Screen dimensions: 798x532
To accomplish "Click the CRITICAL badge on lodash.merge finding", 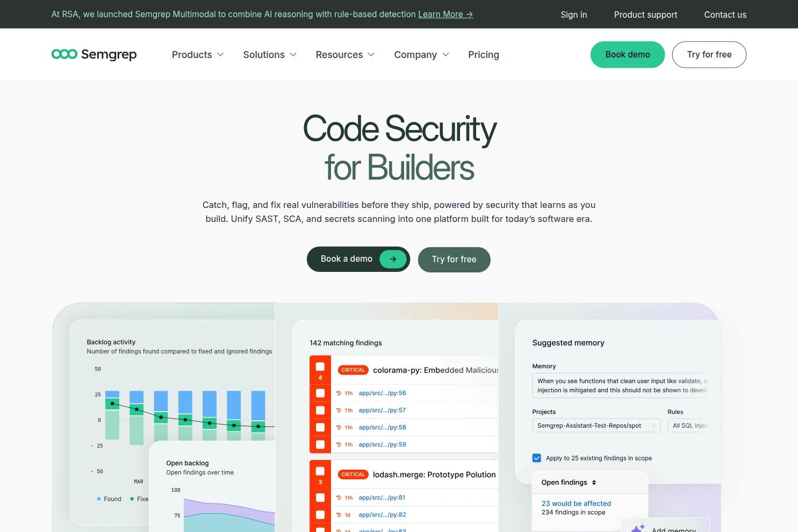I will tap(353, 475).
